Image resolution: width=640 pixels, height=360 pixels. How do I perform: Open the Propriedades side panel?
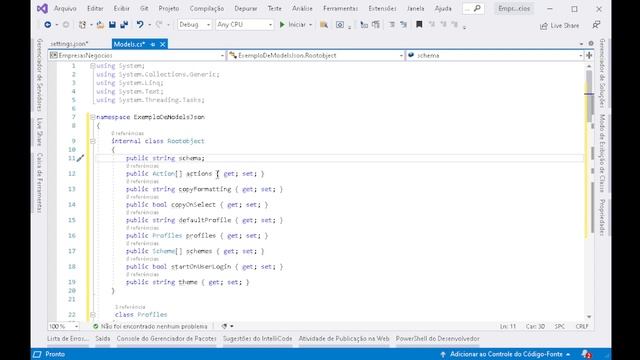[x=602, y=217]
